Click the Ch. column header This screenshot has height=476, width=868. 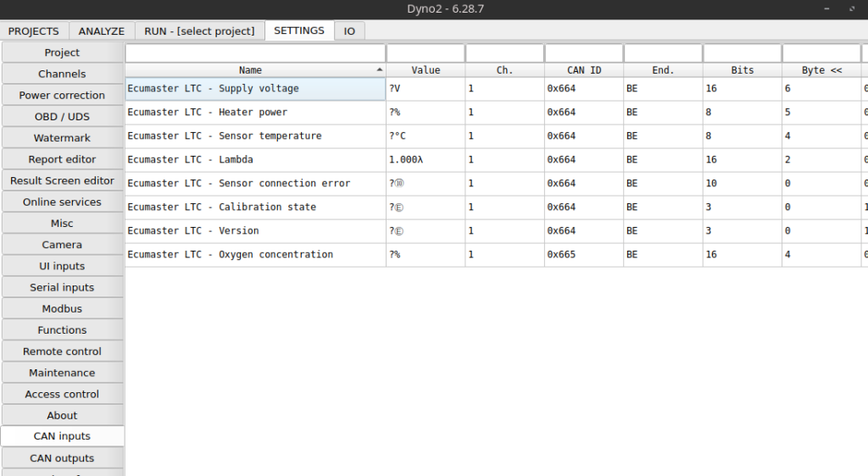click(505, 70)
